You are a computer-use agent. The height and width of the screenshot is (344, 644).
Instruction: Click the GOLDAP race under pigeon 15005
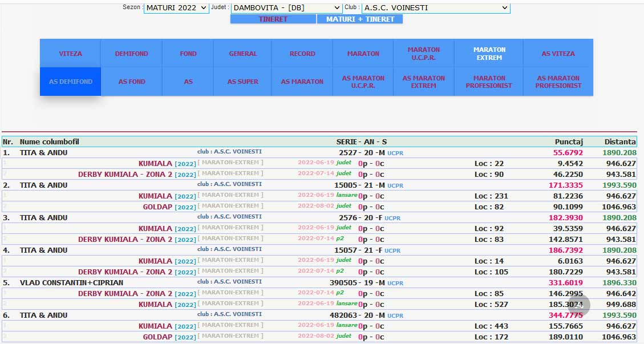click(157, 207)
